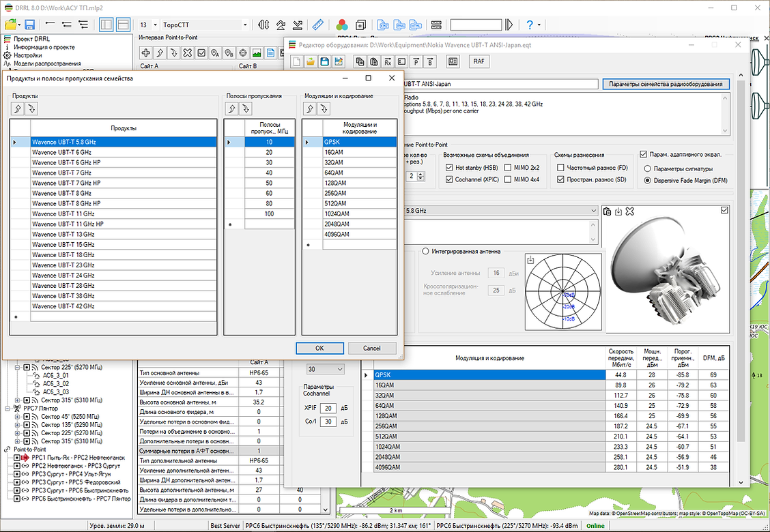
Task: Click the site A map pin icon
Action: coord(214,53)
